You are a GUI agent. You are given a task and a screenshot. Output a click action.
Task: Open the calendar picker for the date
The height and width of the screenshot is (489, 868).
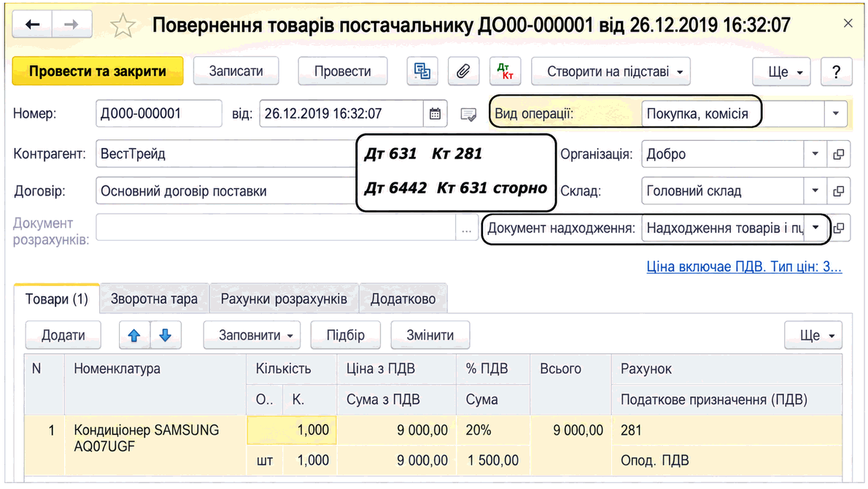click(x=435, y=114)
